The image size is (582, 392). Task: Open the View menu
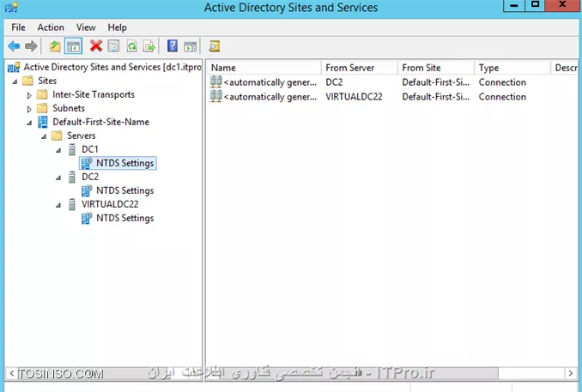point(86,27)
